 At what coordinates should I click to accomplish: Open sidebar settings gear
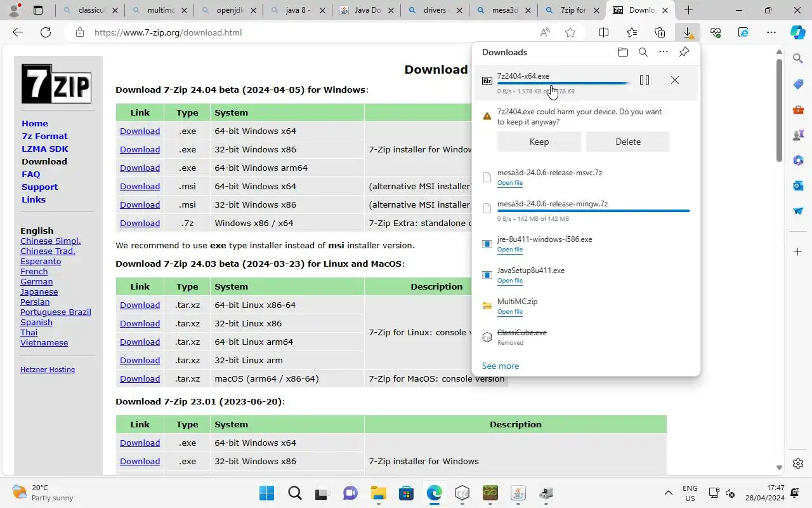point(798,464)
